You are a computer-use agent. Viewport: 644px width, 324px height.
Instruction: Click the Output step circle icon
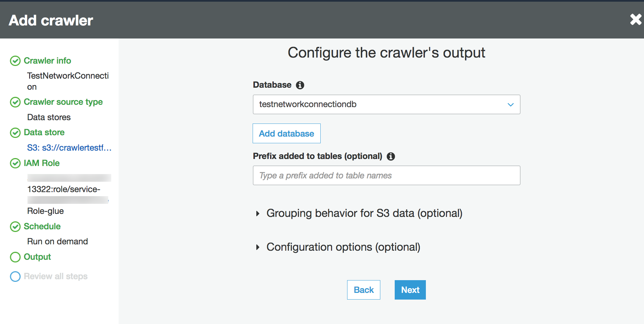pos(15,257)
